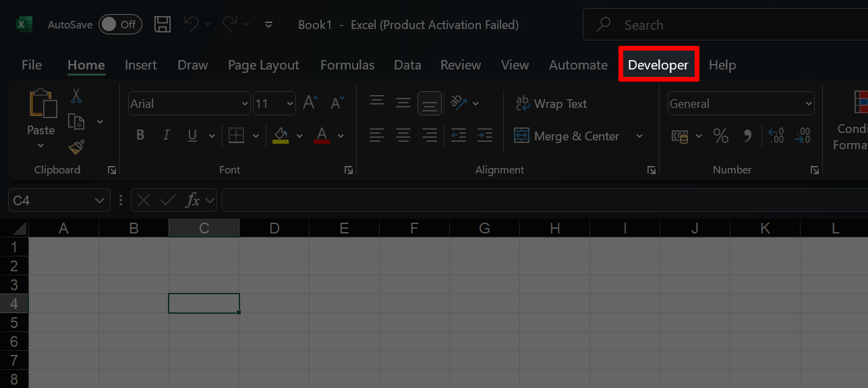Open Font group dialog launcher
868x388 pixels.
349,170
